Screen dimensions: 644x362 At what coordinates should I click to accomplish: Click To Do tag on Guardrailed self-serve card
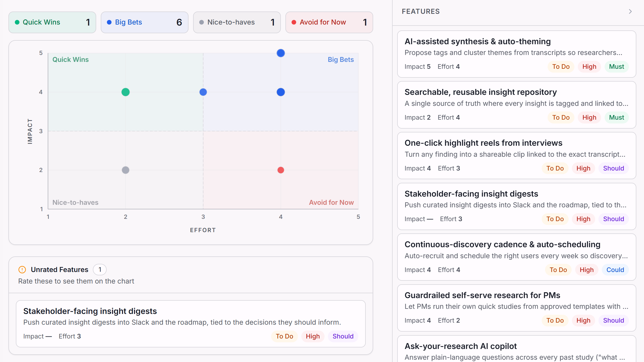coord(555,321)
